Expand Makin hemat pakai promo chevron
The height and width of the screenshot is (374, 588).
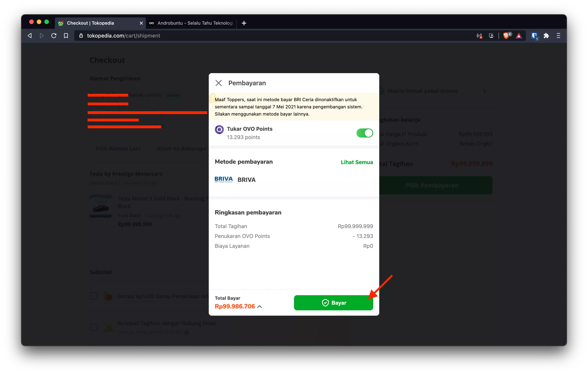(x=484, y=91)
